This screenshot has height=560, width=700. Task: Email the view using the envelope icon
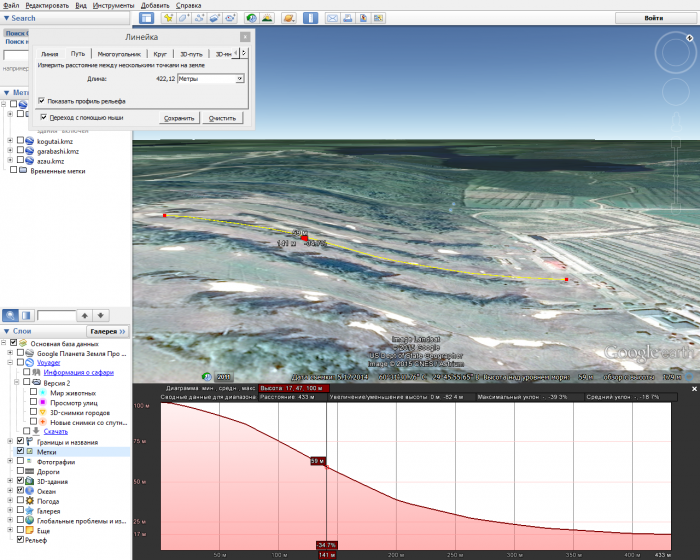332,18
